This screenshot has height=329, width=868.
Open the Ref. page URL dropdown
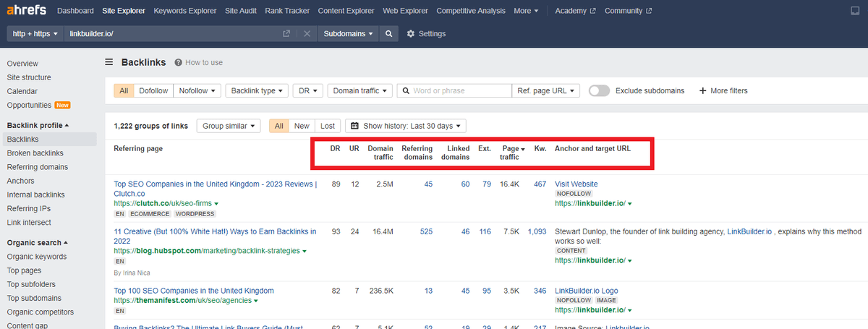(x=546, y=91)
